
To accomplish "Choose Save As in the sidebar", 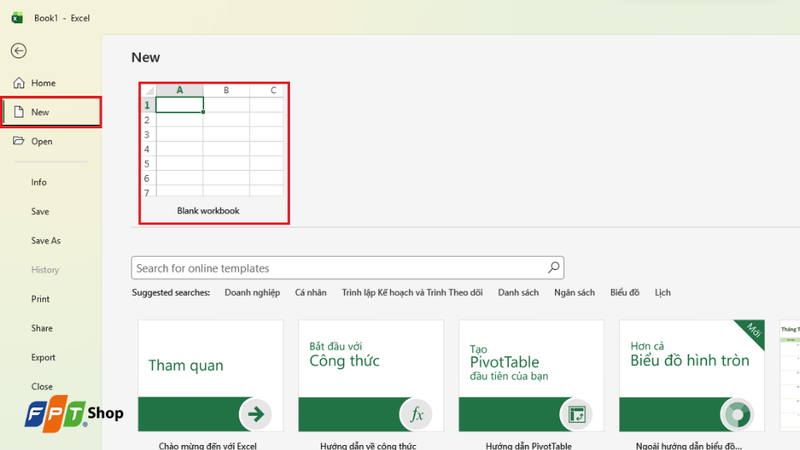I will [45, 240].
